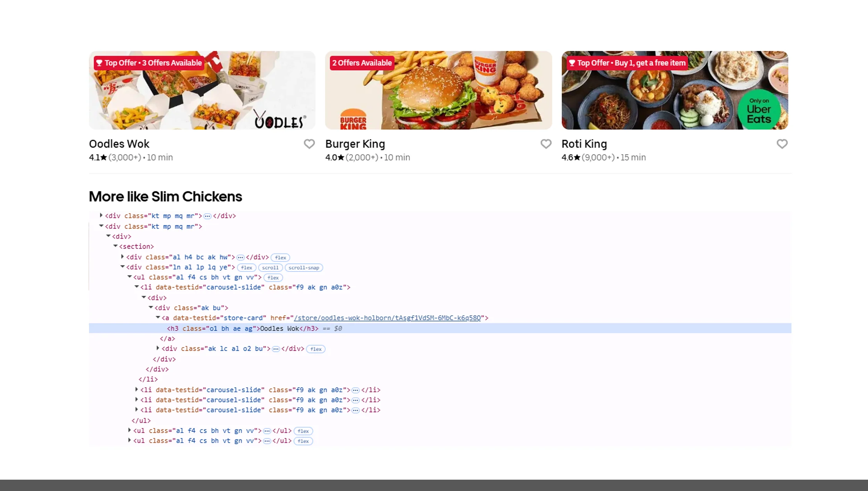Image resolution: width=868 pixels, height=491 pixels.
Task: Toggle flex badge on 'ak lc al o2 bu' div
Action: [315, 349]
